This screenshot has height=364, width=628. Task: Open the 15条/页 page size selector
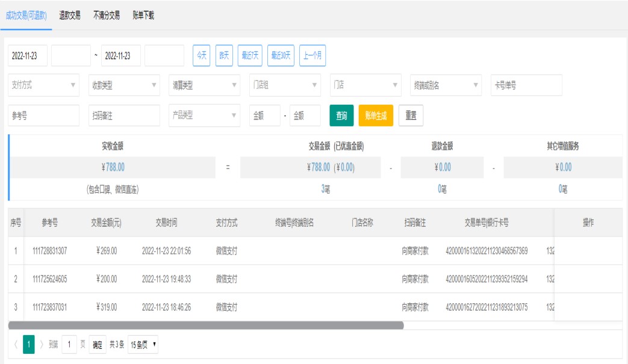(143, 345)
